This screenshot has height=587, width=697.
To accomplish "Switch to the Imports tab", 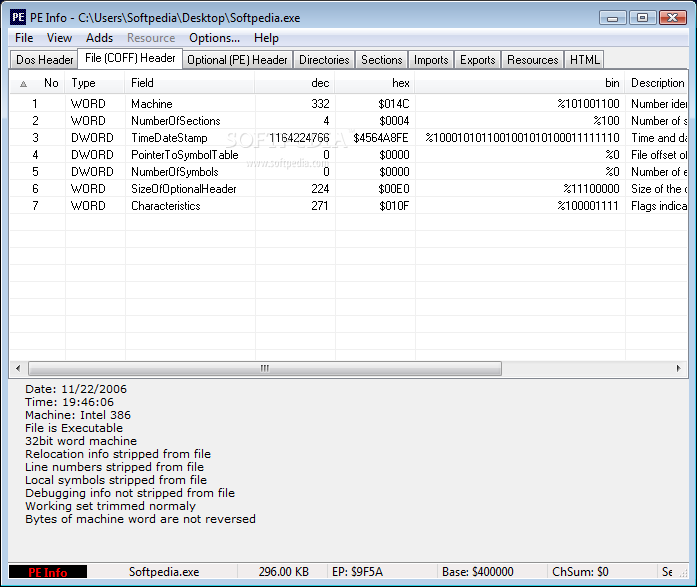I will [431, 60].
